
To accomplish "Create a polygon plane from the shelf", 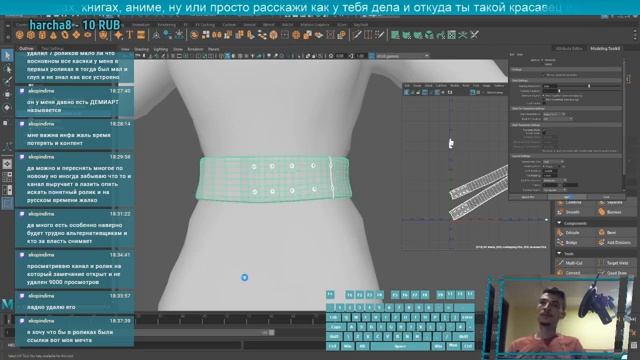I will coord(76,36).
